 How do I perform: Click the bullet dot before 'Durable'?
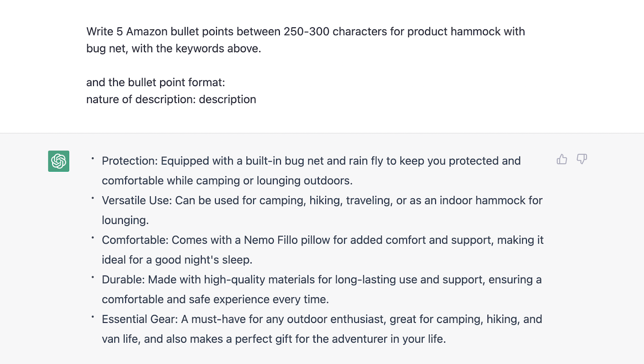click(93, 278)
